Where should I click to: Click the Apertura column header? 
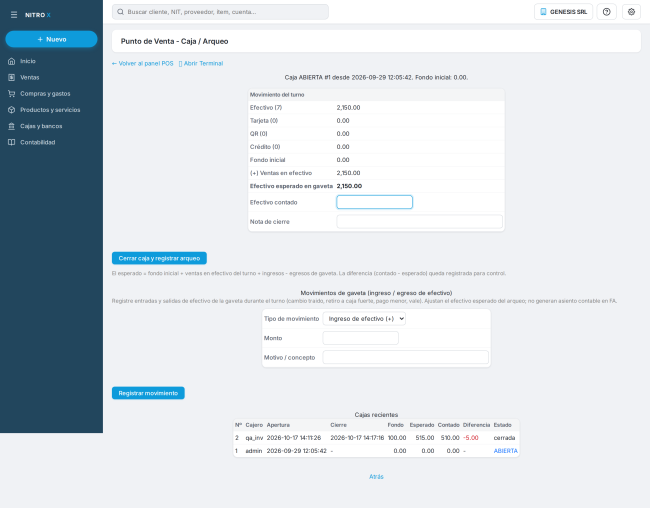click(278, 425)
